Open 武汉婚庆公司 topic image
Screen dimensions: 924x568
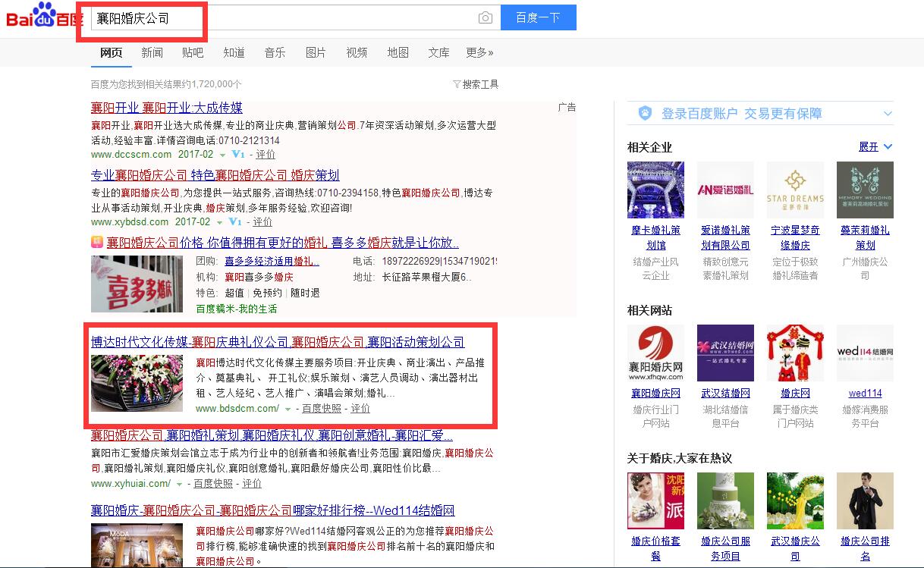[795, 501]
